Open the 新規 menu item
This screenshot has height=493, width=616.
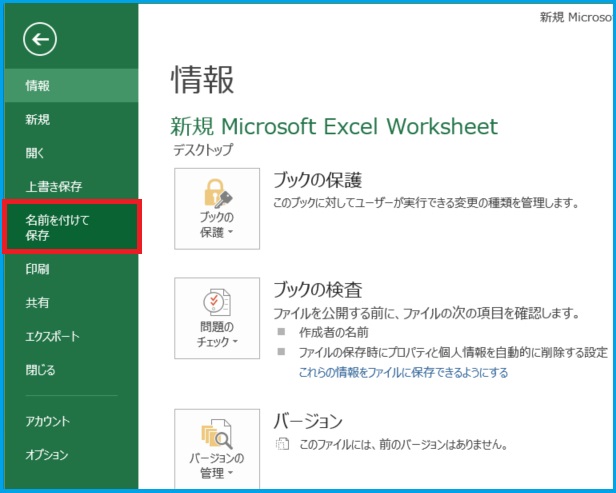(38, 120)
